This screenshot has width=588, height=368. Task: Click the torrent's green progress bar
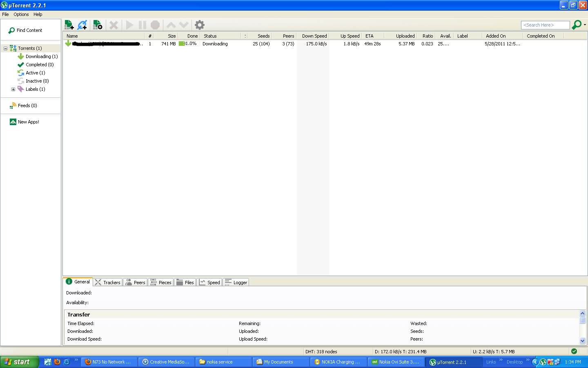[189, 44]
